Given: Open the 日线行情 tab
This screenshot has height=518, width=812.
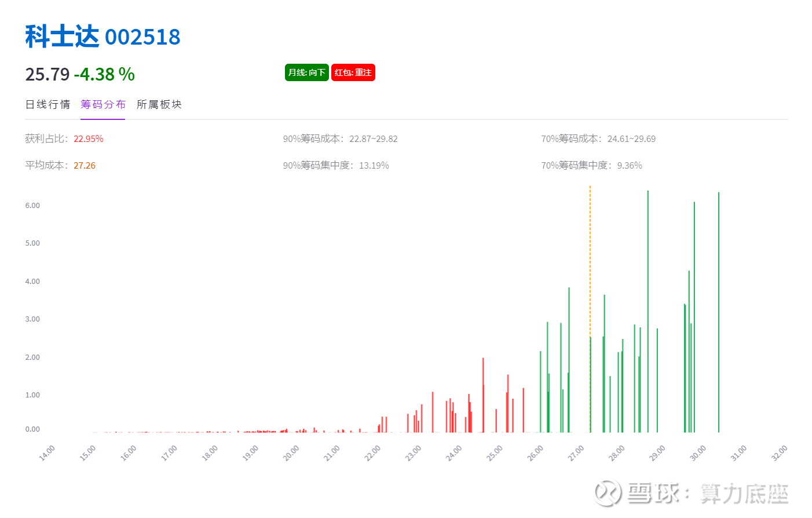Looking at the screenshot, I should pyautogui.click(x=47, y=104).
